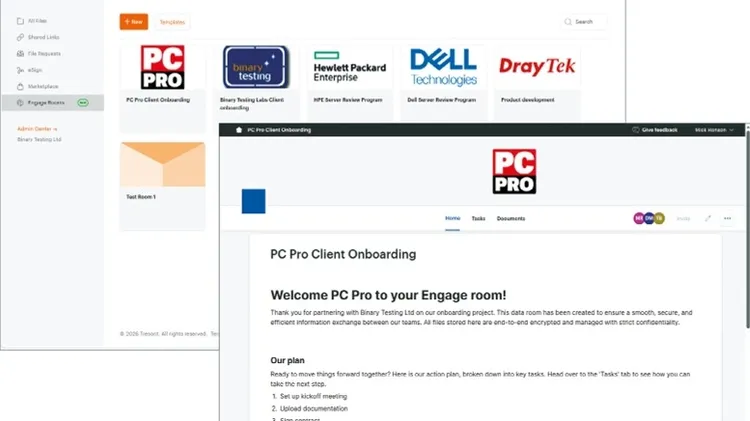Open the three-dot more options menu

(728, 218)
